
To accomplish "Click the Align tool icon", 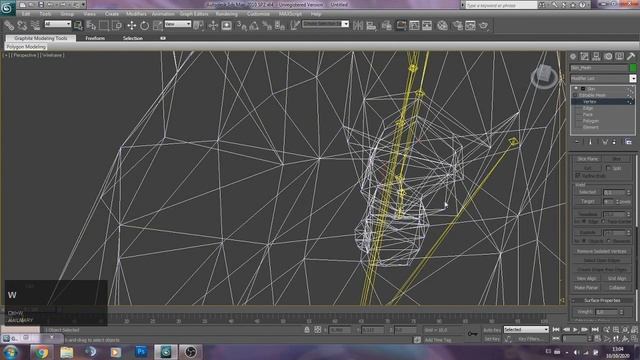I will point(371,26).
